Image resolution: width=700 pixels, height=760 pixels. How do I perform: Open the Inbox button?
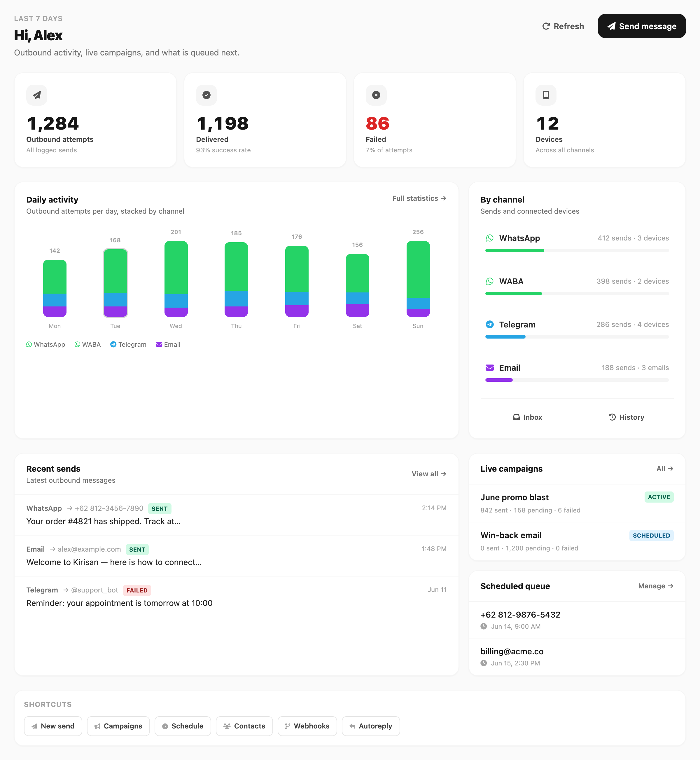(527, 417)
